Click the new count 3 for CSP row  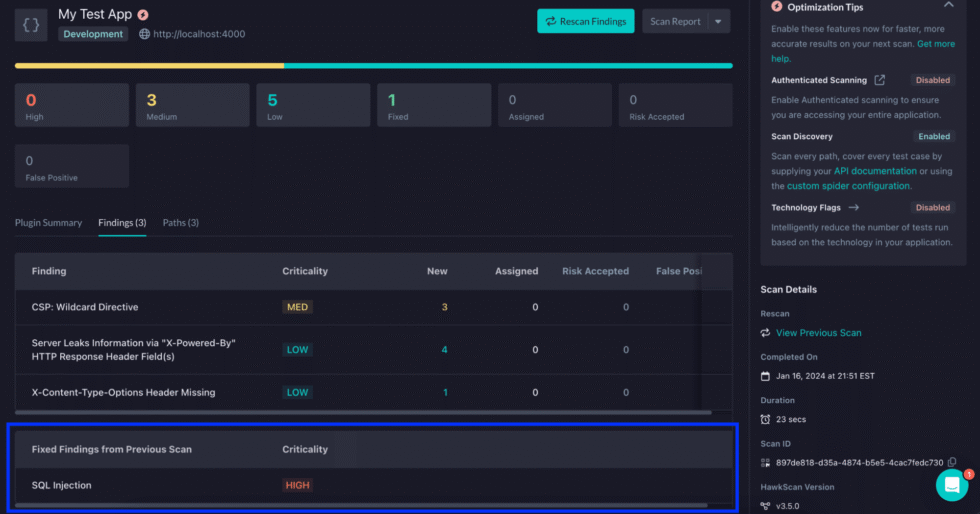(444, 307)
